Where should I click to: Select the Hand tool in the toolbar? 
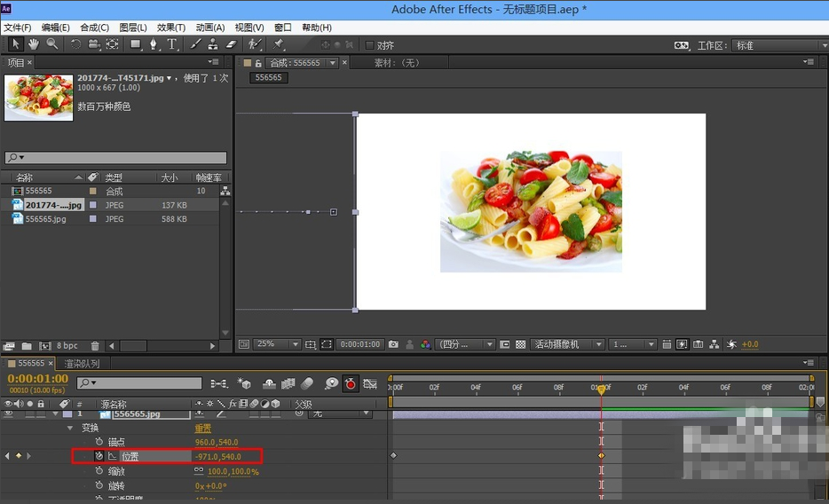pyautogui.click(x=34, y=44)
